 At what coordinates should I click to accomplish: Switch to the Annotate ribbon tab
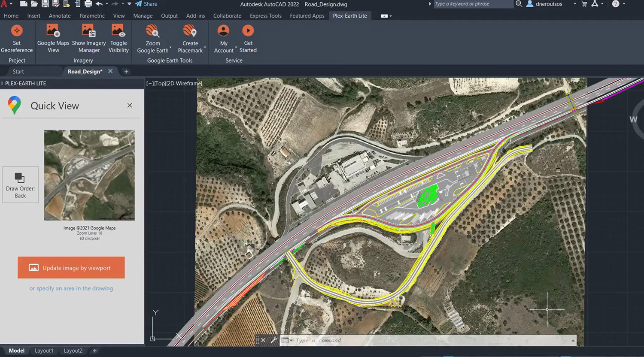coord(60,16)
